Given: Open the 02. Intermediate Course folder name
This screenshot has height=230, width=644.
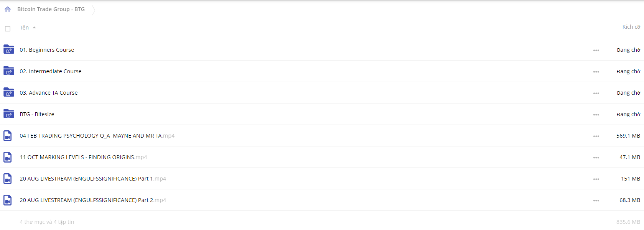Looking at the screenshot, I should coord(51,71).
